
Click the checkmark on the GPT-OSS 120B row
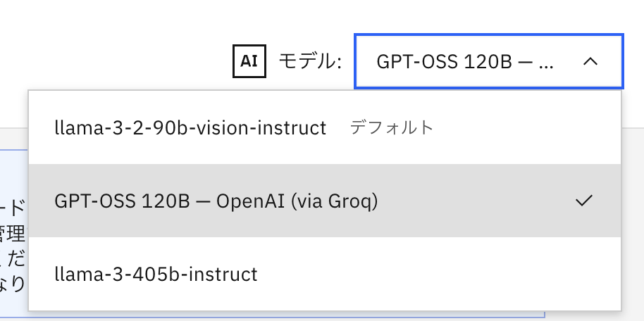(584, 201)
